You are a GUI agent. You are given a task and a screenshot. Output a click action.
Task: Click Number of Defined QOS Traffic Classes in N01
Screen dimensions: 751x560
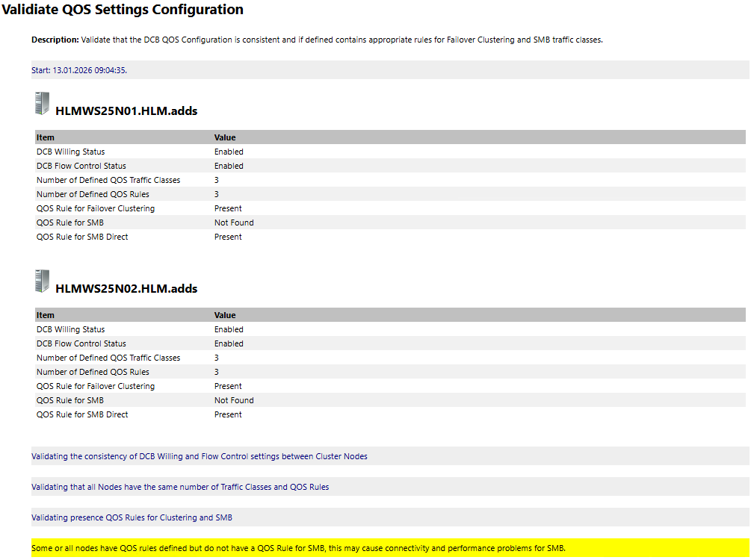(108, 180)
